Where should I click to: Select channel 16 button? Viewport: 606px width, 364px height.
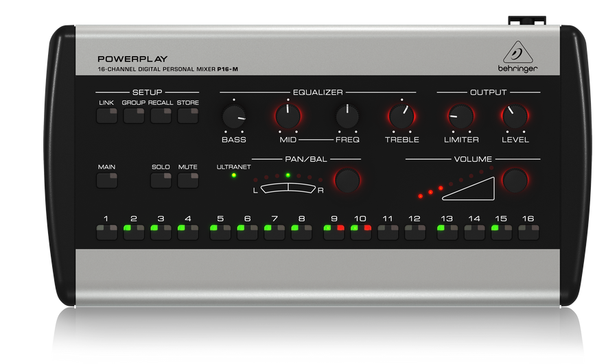(528, 233)
